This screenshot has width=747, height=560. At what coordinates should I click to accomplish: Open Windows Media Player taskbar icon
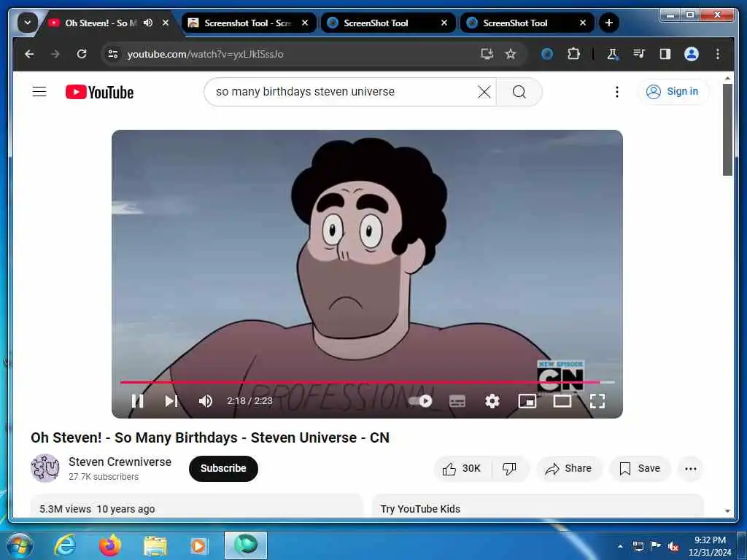click(x=198, y=545)
